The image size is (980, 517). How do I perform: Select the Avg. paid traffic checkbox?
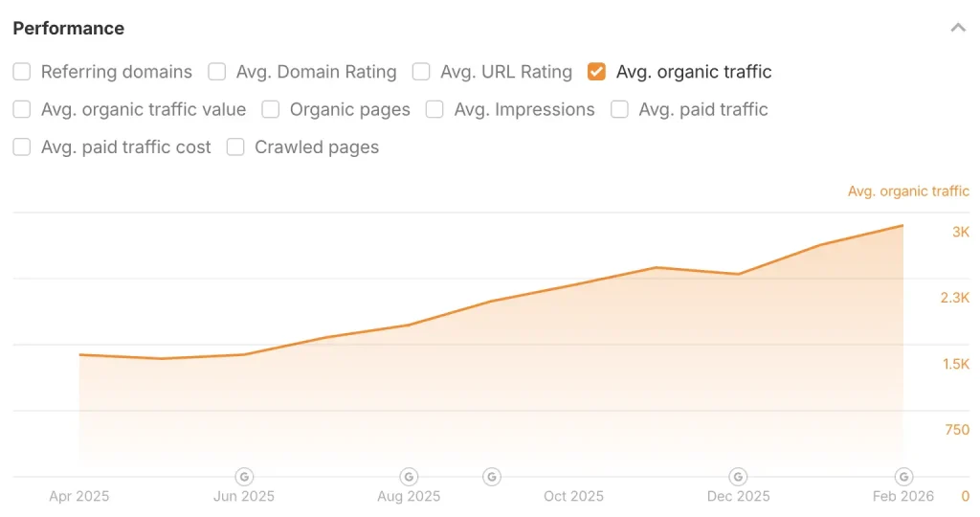619,109
